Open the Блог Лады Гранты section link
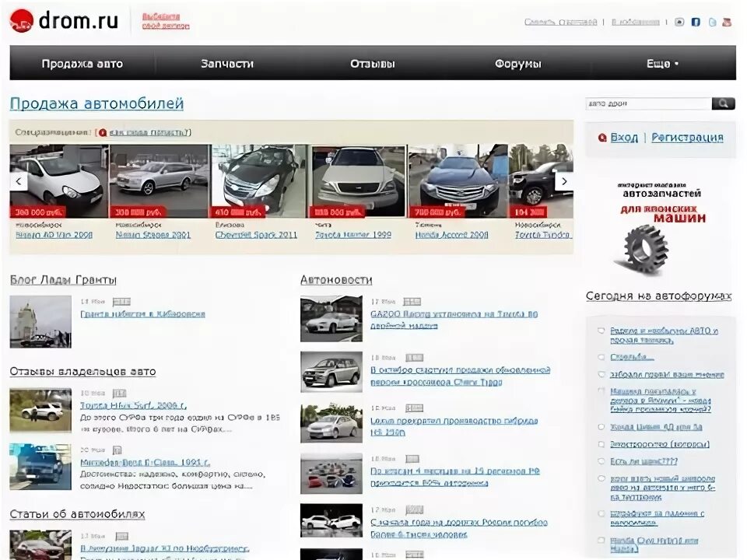This screenshot has height=560, width=747. [x=63, y=280]
